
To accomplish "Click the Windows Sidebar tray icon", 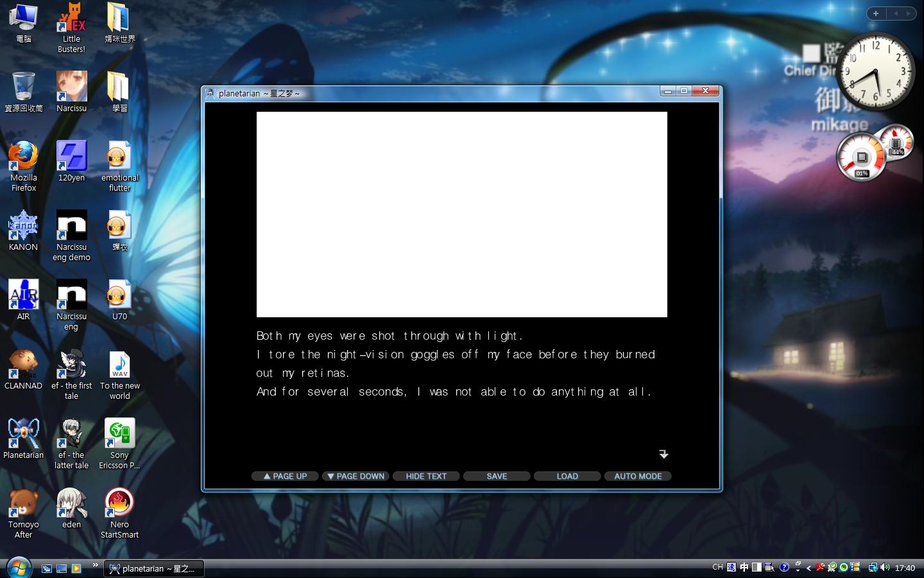I will 855,567.
